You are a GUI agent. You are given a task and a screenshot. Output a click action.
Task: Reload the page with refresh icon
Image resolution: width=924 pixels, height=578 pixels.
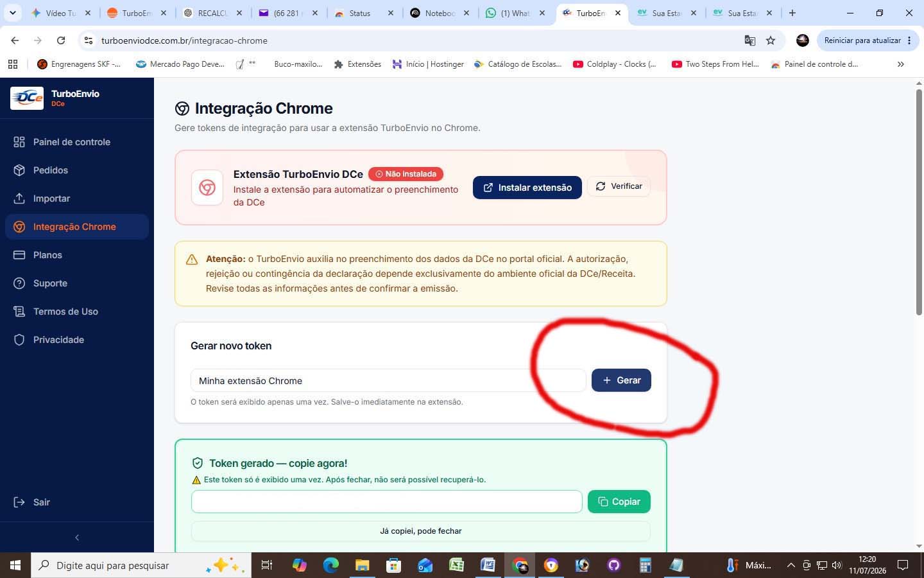(x=61, y=40)
